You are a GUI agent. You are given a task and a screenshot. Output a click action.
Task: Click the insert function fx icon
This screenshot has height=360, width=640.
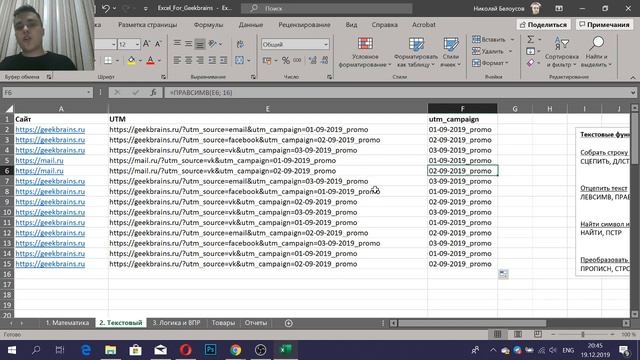(153, 93)
